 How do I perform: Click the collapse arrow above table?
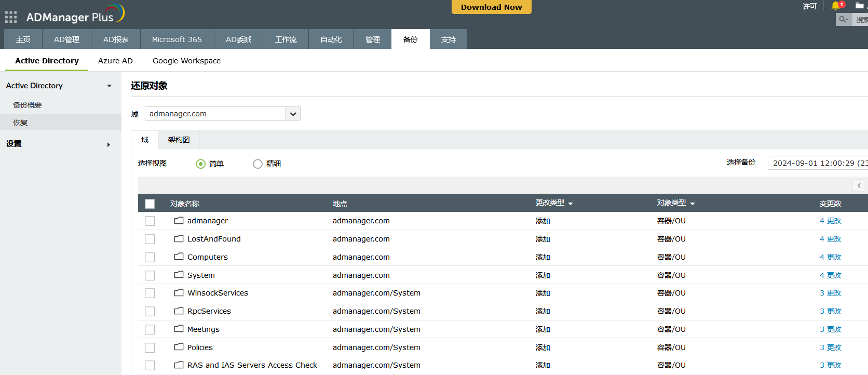pyautogui.click(x=859, y=185)
